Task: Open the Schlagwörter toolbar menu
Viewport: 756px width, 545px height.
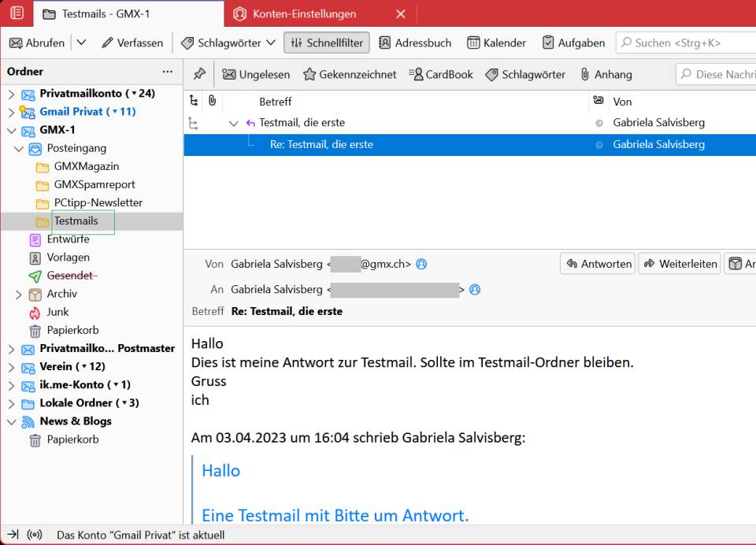Action: [228, 43]
